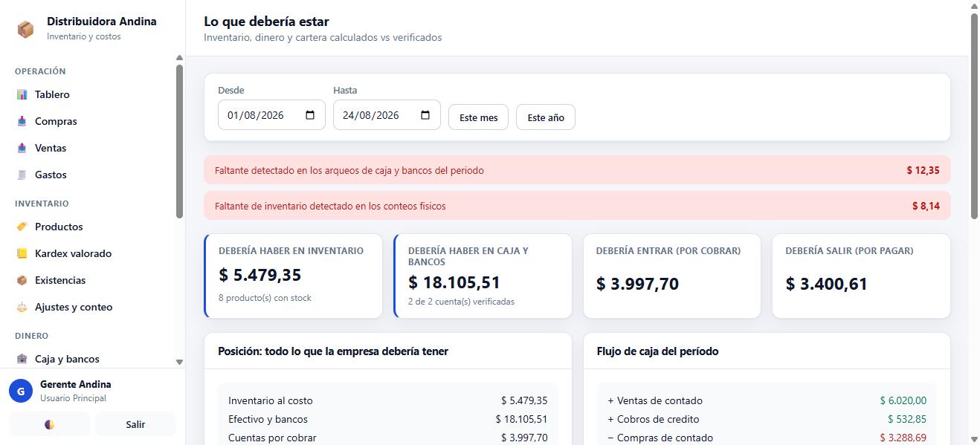Click the main page scrollbar thumb

point(974,117)
